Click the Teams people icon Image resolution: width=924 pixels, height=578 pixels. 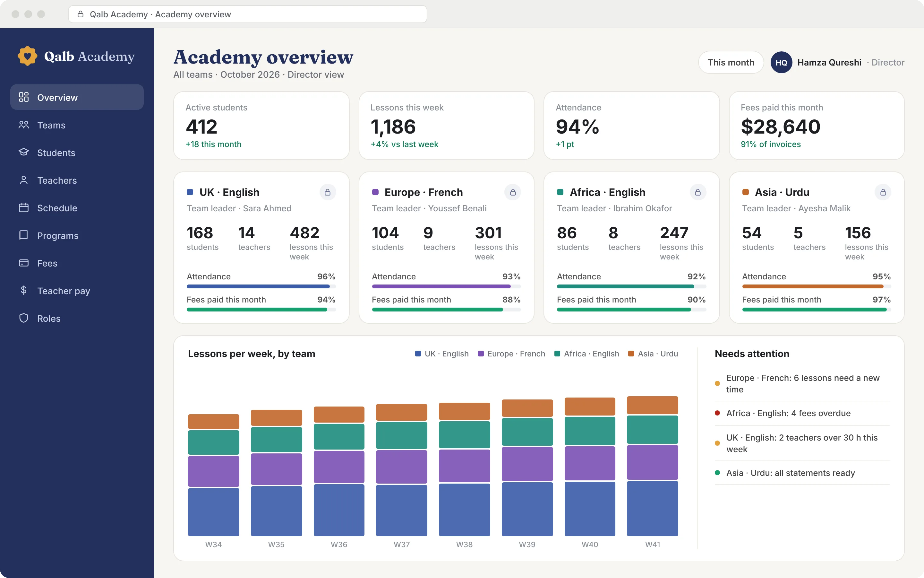[x=24, y=125]
